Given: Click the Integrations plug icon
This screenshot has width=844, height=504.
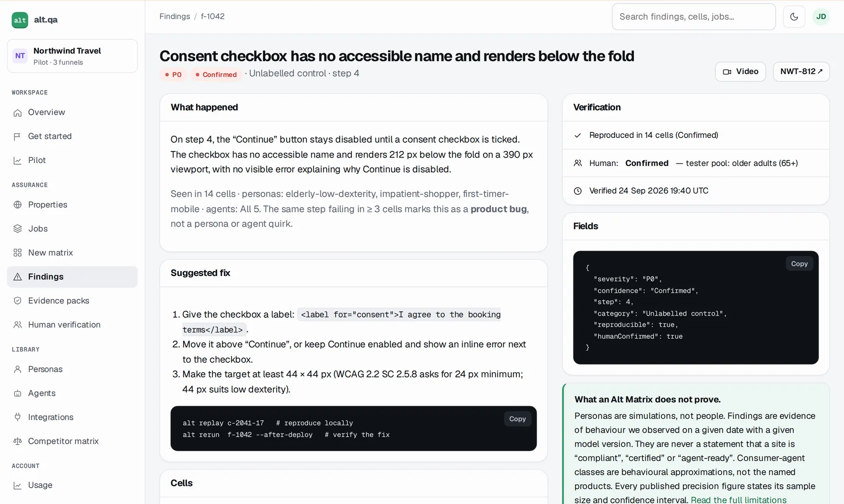Looking at the screenshot, I should coord(18,417).
